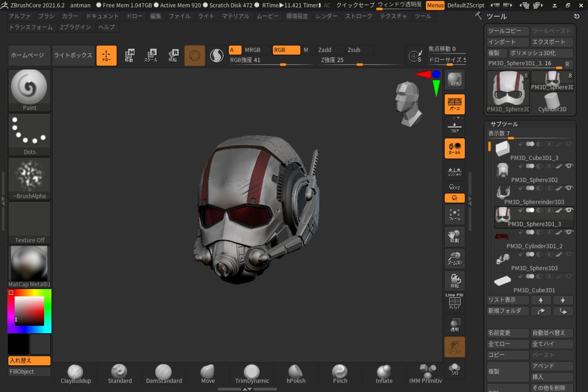Open the BrushAlpha selector popup

tap(29, 178)
